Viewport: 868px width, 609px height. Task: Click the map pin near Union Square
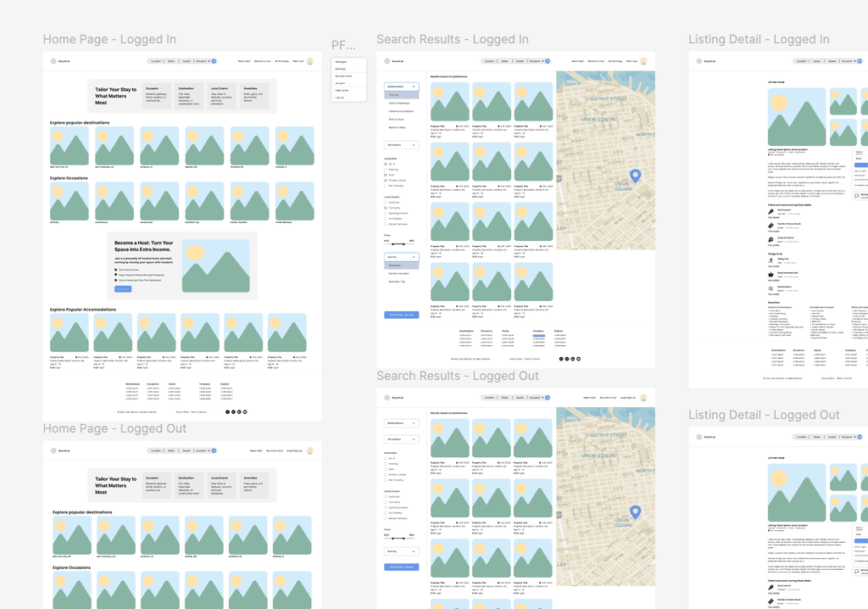click(x=634, y=175)
